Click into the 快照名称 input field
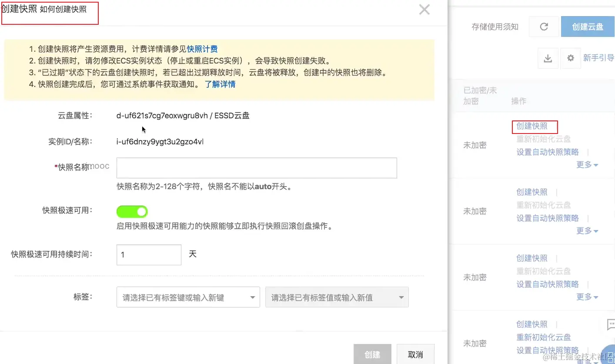This screenshot has height=364, width=615. point(257,168)
